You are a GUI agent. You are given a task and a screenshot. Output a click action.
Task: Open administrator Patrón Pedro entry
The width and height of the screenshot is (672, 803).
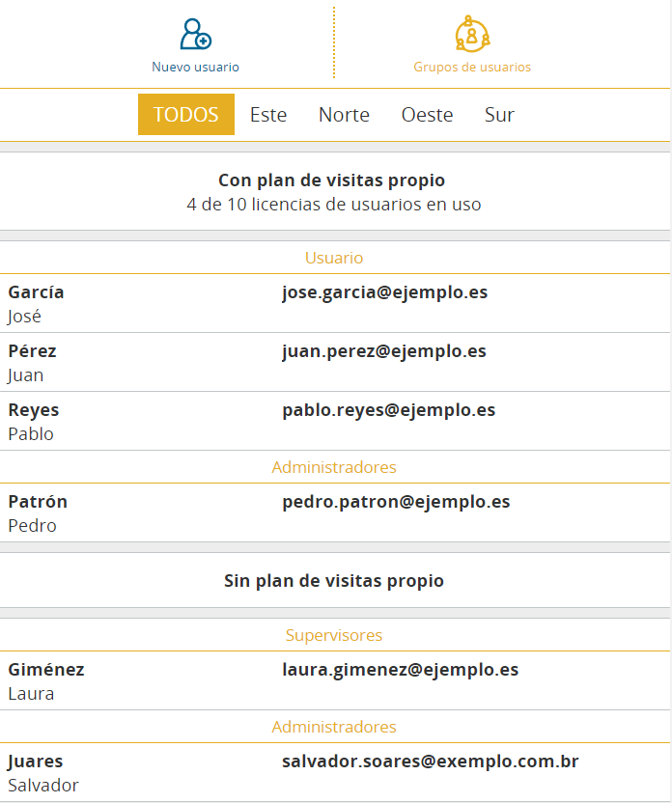click(335, 513)
